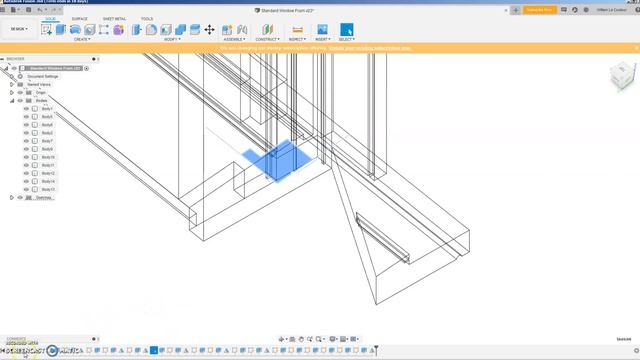Image resolution: width=640 pixels, height=360 pixels.
Task: Open the Create dropdown menu
Action: click(x=82, y=39)
